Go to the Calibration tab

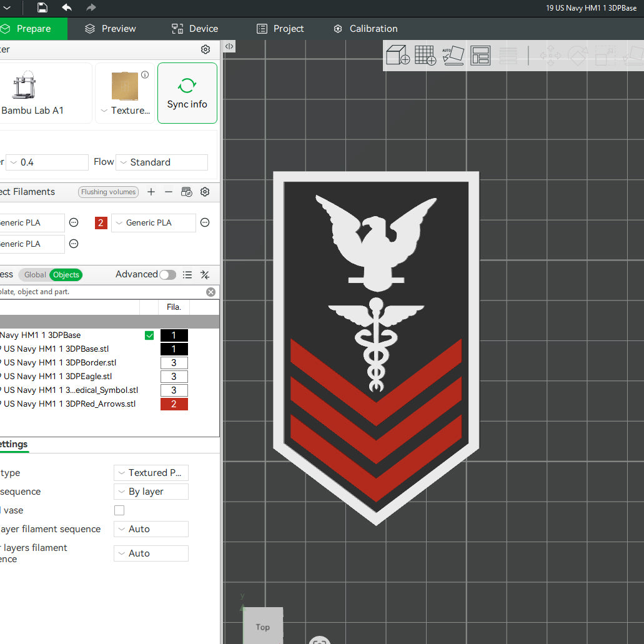pyautogui.click(x=365, y=29)
